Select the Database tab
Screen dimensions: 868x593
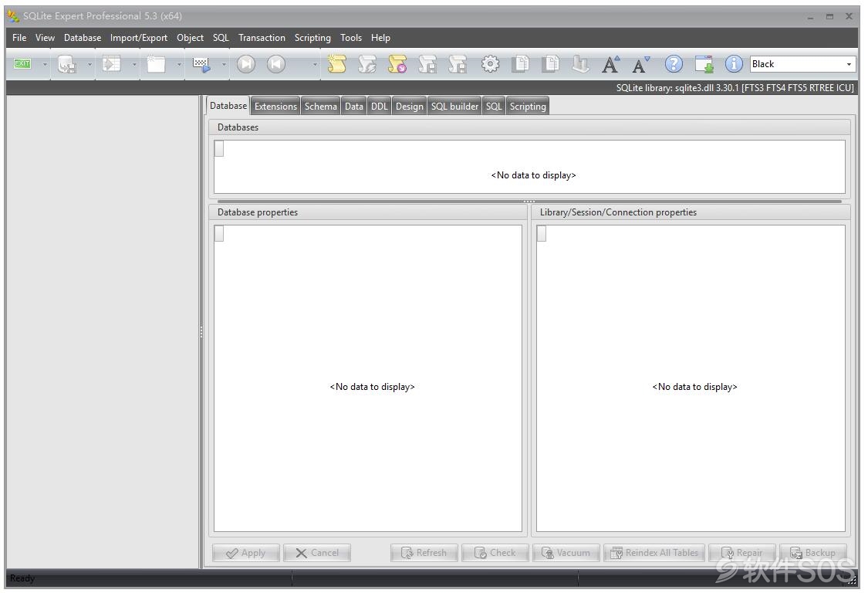pyautogui.click(x=228, y=105)
